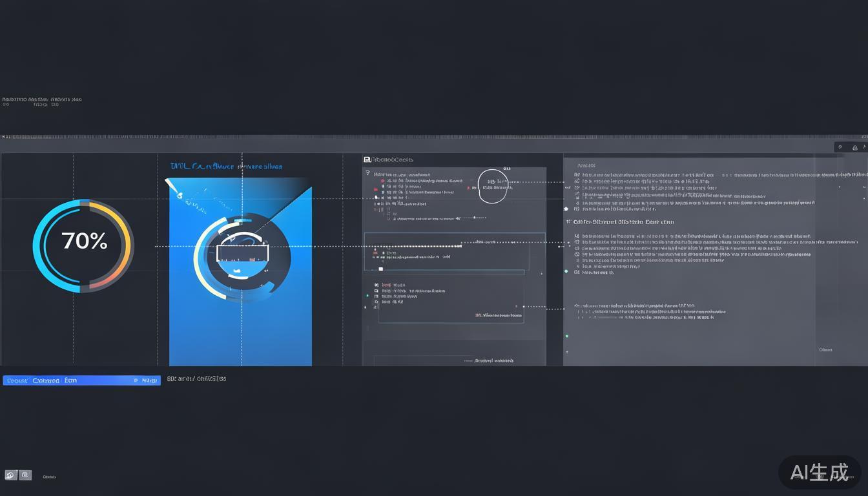The width and height of the screenshot is (868, 496).
Task: Select the highlighted blue bar at bottom-left
Action: pos(81,380)
